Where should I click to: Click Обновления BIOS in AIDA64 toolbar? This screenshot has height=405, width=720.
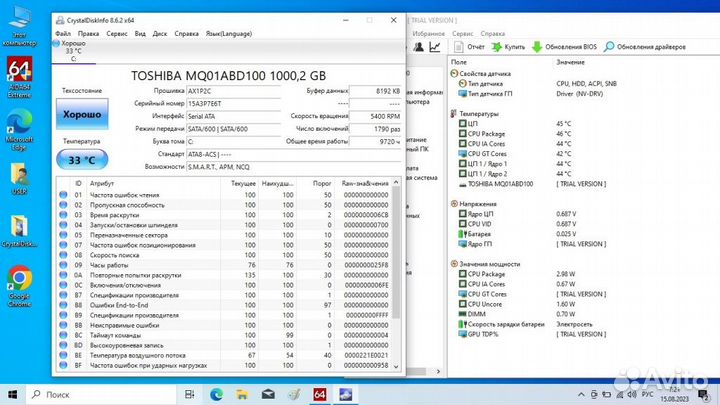(564, 47)
